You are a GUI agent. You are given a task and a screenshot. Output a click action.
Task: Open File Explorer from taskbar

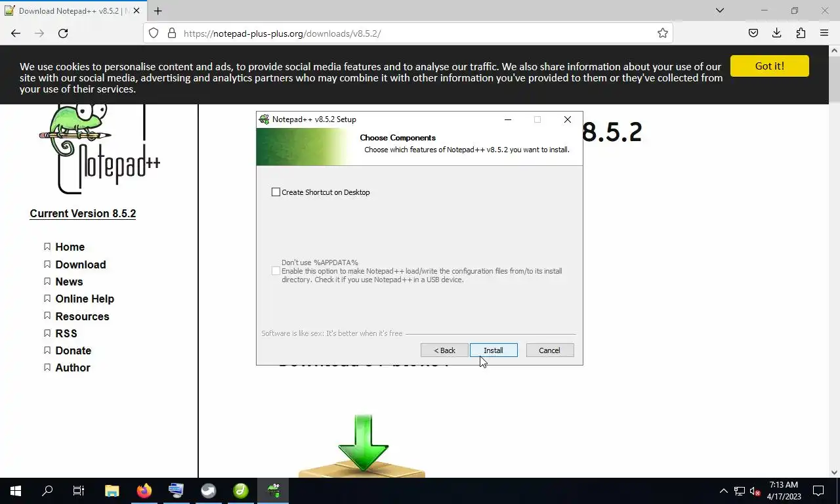pos(112,491)
